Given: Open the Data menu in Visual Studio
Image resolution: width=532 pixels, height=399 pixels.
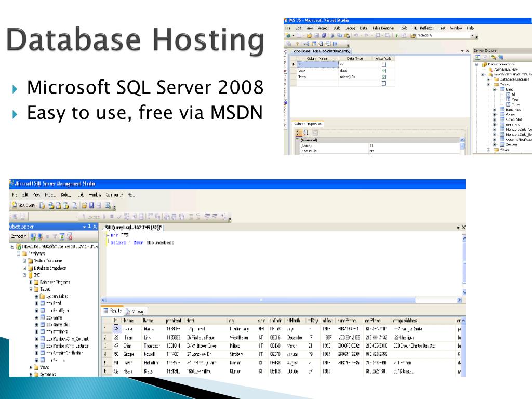Looking at the screenshot, I should pyautogui.click(x=363, y=28).
